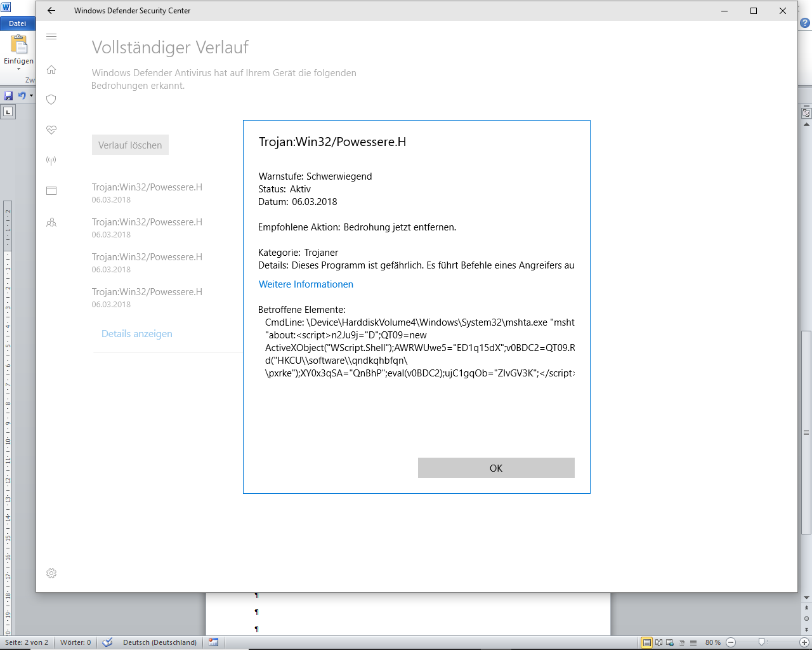
Task: Click OK to close the threat details dialog
Action: point(496,468)
